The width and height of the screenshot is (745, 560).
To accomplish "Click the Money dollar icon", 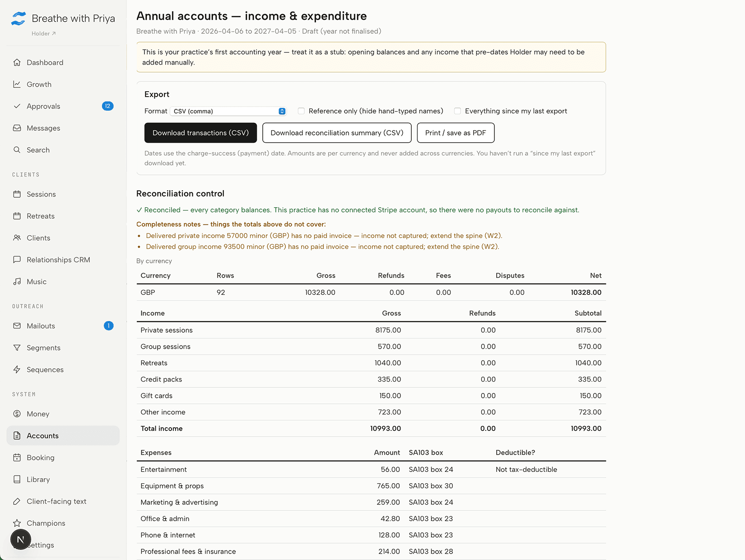I will pos(17,414).
